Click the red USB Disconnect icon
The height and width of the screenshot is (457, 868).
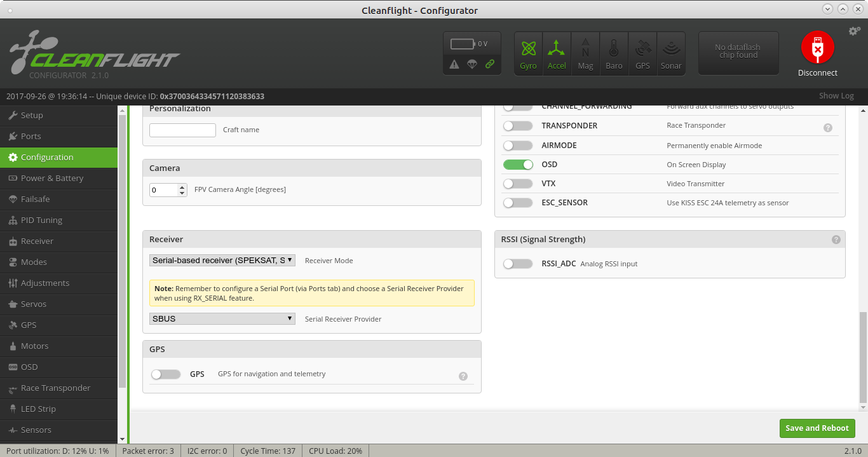click(x=818, y=48)
